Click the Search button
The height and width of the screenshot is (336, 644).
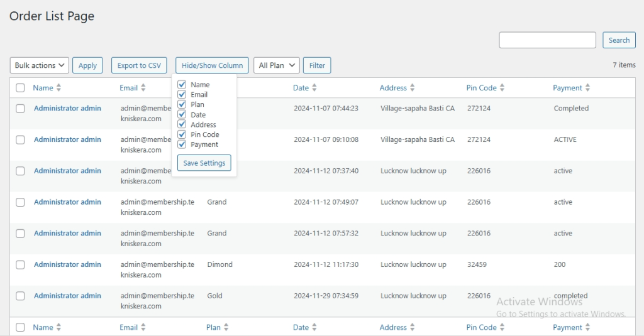(x=619, y=40)
